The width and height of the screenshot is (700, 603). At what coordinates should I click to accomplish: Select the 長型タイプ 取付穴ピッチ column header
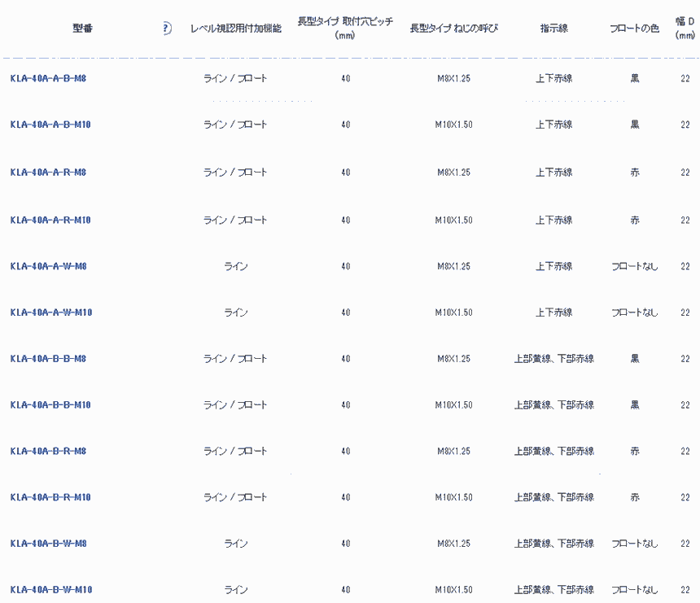[x=345, y=28]
